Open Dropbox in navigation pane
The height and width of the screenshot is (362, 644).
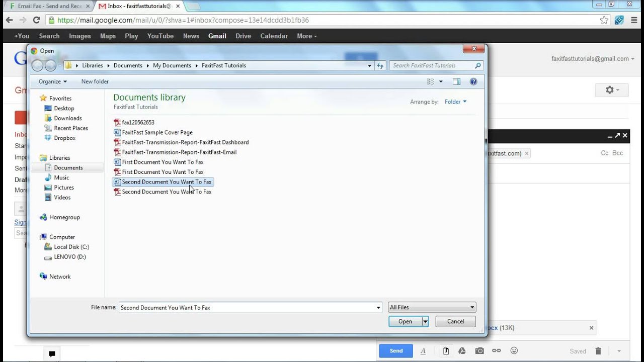[65, 138]
